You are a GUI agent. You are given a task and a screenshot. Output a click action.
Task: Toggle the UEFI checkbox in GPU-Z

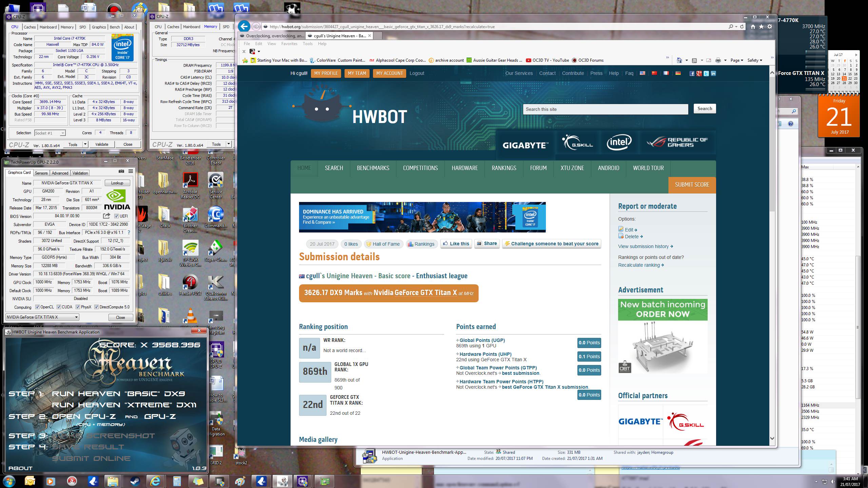coord(116,216)
